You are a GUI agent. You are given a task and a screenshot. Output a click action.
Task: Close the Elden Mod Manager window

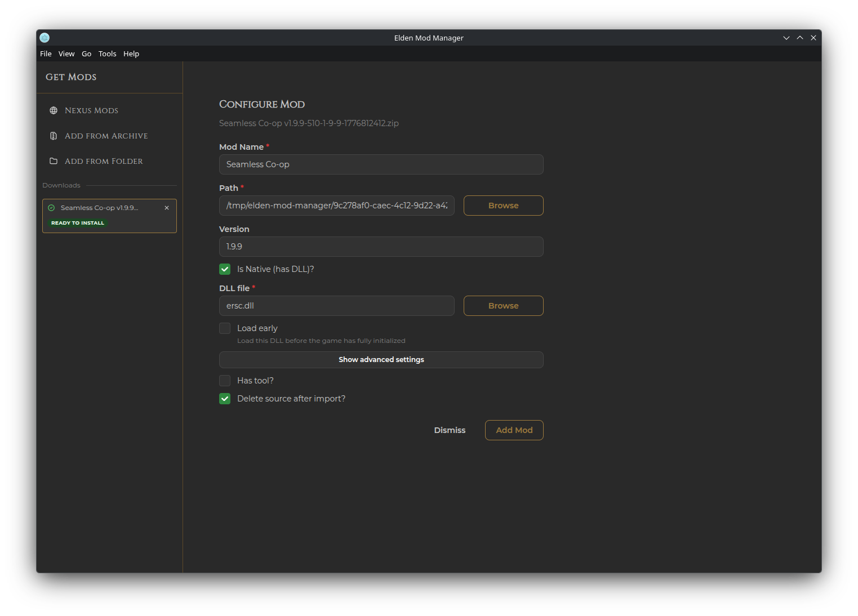click(x=813, y=38)
